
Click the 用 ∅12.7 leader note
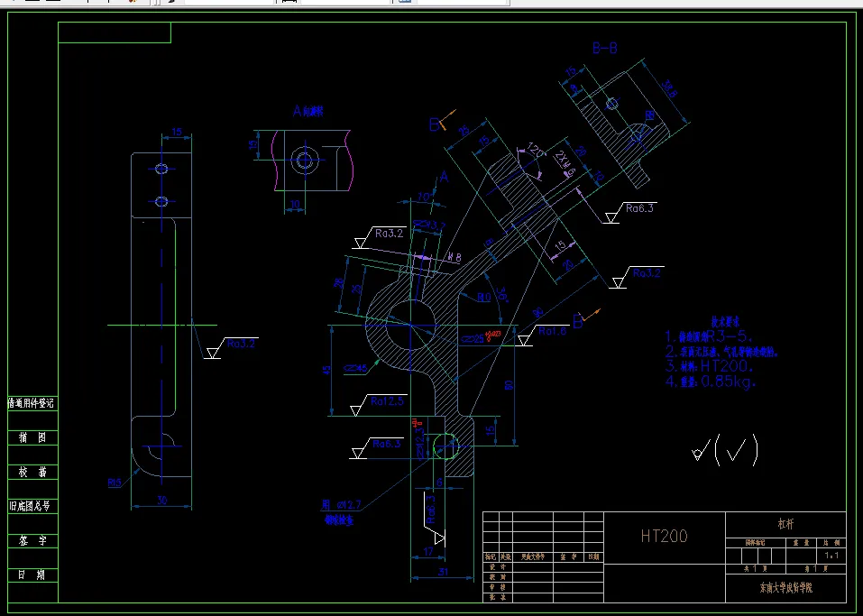(341, 505)
